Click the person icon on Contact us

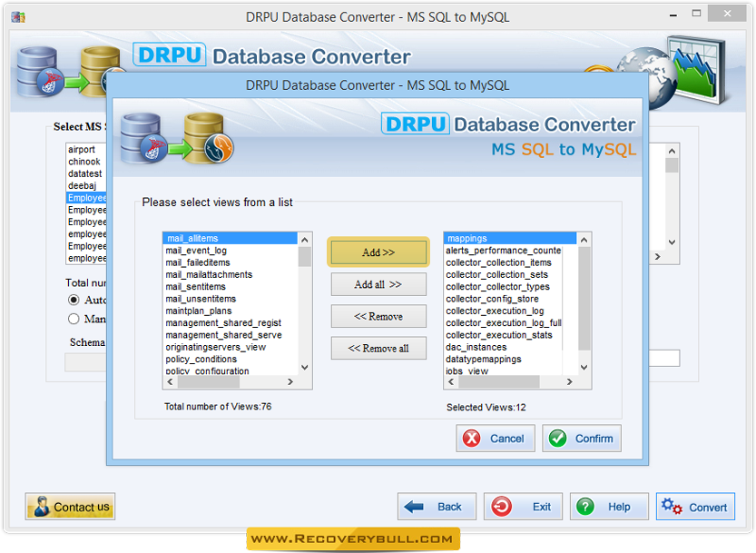pyautogui.click(x=42, y=506)
